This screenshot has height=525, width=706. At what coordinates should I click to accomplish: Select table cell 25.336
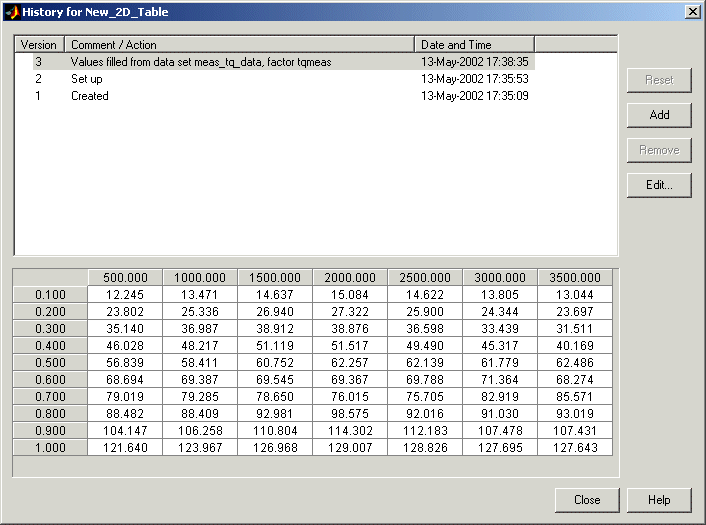pos(200,312)
